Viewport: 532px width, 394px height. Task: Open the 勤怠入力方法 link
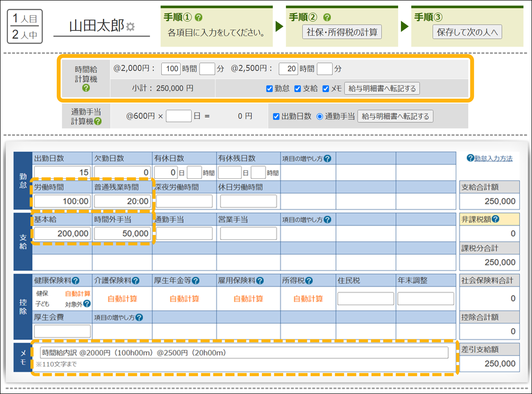(493, 159)
